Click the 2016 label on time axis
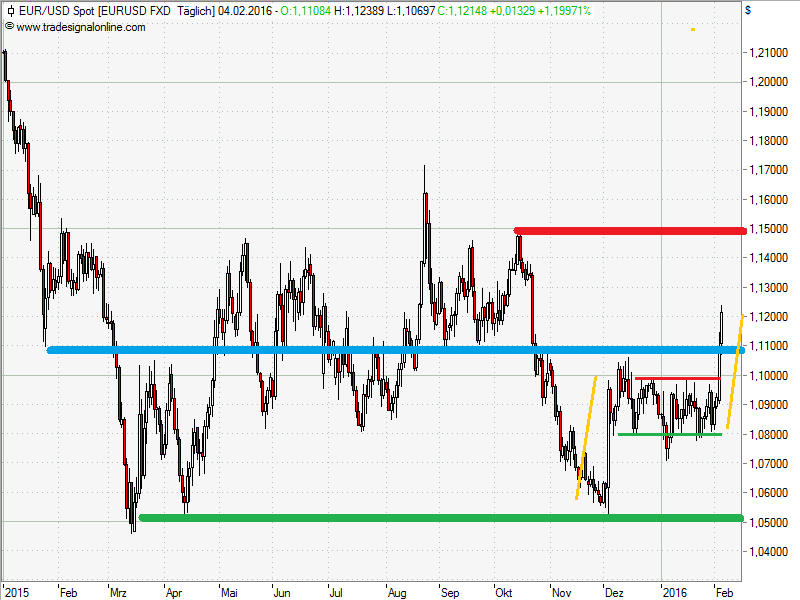Screen dimensions: 800x600 (675, 593)
